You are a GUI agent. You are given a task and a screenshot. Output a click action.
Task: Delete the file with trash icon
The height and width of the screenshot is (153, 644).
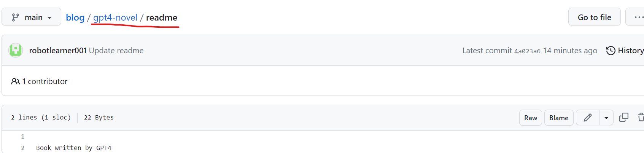pos(641,118)
